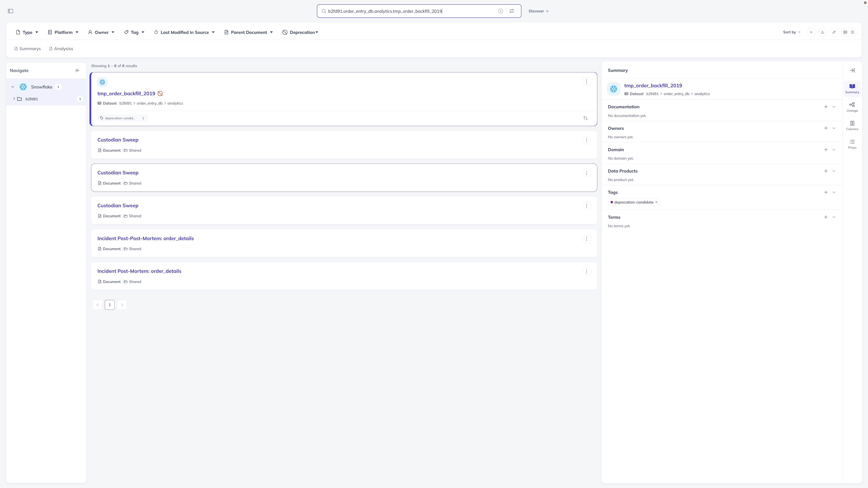Viewport: 868px width, 488px height.
Task: Collapse the Data Products section chevron
Action: pos(834,171)
